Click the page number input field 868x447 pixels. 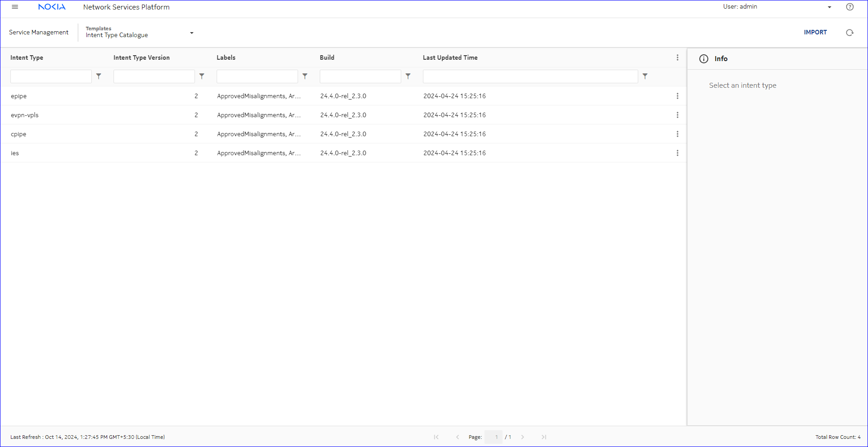click(x=493, y=437)
